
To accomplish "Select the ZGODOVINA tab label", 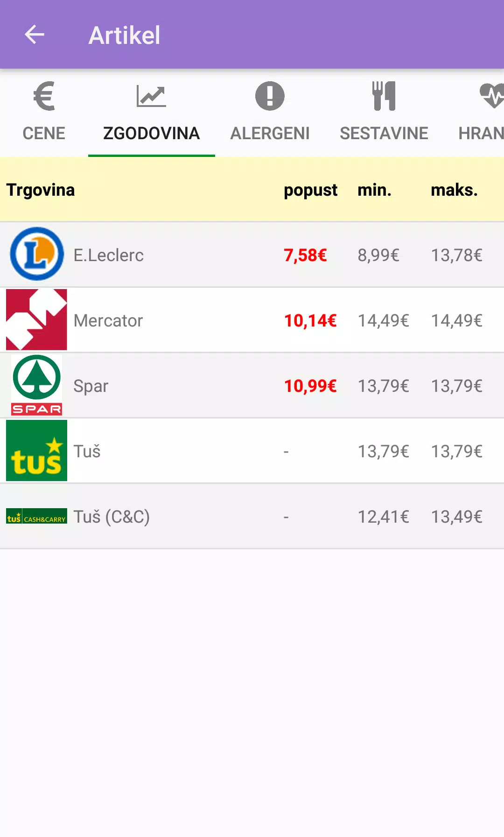I will pyautogui.click(x=151, y=133).
